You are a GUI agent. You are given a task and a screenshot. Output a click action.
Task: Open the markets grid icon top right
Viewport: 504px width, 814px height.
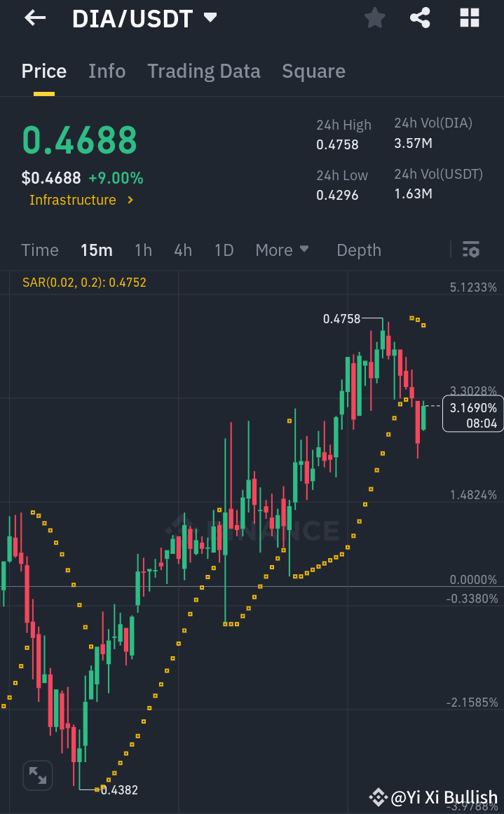[x=469, y=18]
